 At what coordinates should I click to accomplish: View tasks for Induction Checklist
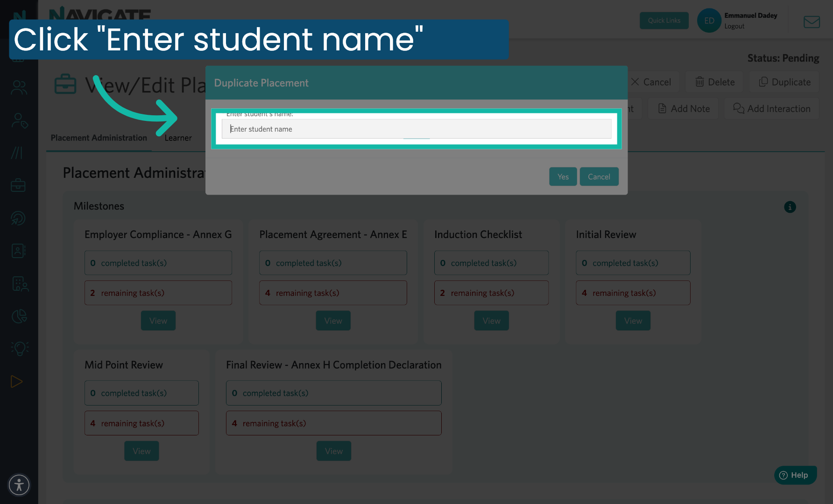pos(491,321)
